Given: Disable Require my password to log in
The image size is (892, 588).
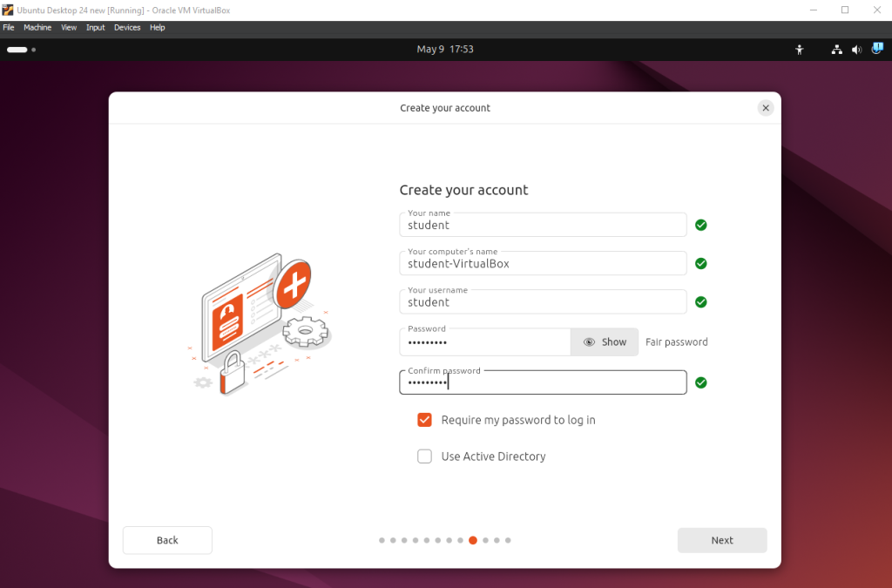Looking at the screenshot, I should point(424,420).
